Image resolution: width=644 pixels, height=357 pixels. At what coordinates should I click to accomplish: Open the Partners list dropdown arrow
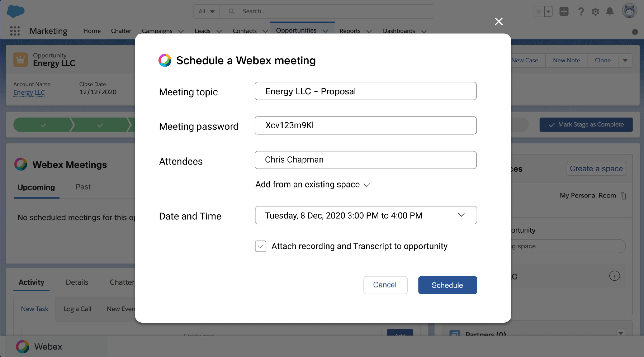coord(621,333)
